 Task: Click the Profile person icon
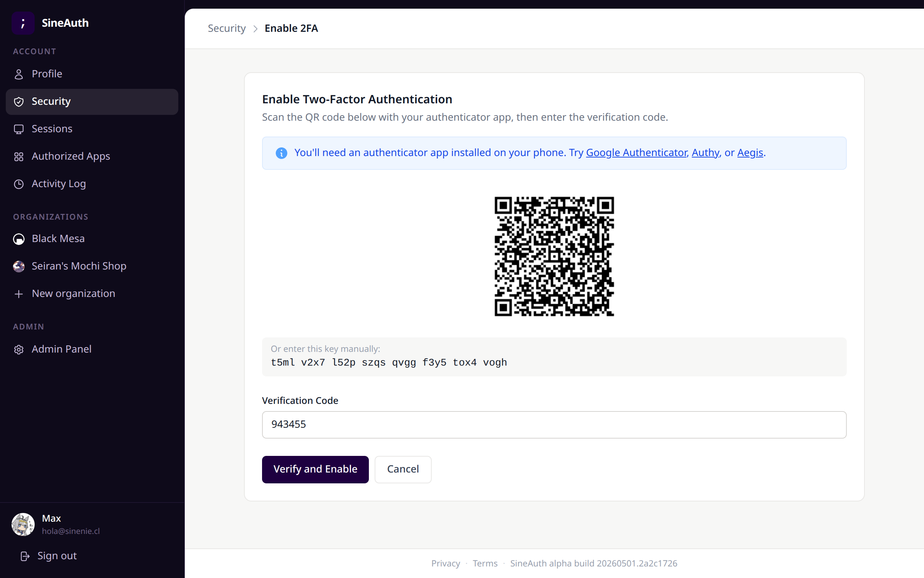click(19, 74)
